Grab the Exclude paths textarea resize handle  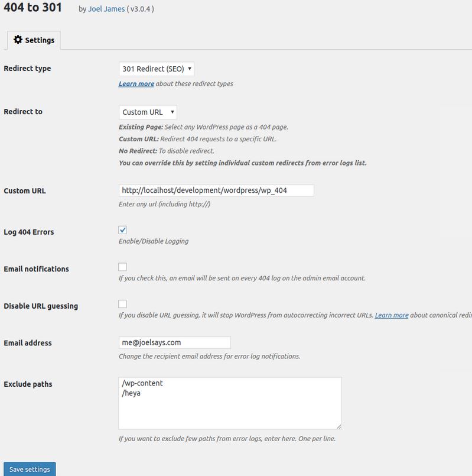pyautogui.click(x=339, y=426)
